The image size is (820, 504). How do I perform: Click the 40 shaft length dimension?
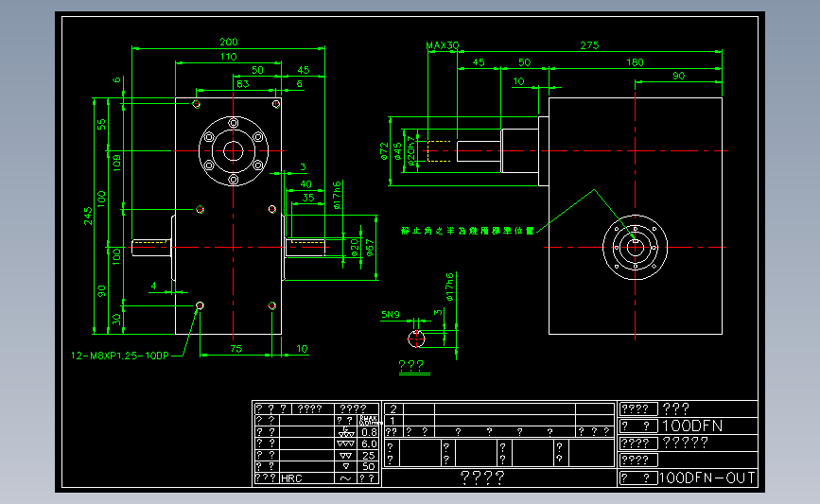(x=305, y=184)
